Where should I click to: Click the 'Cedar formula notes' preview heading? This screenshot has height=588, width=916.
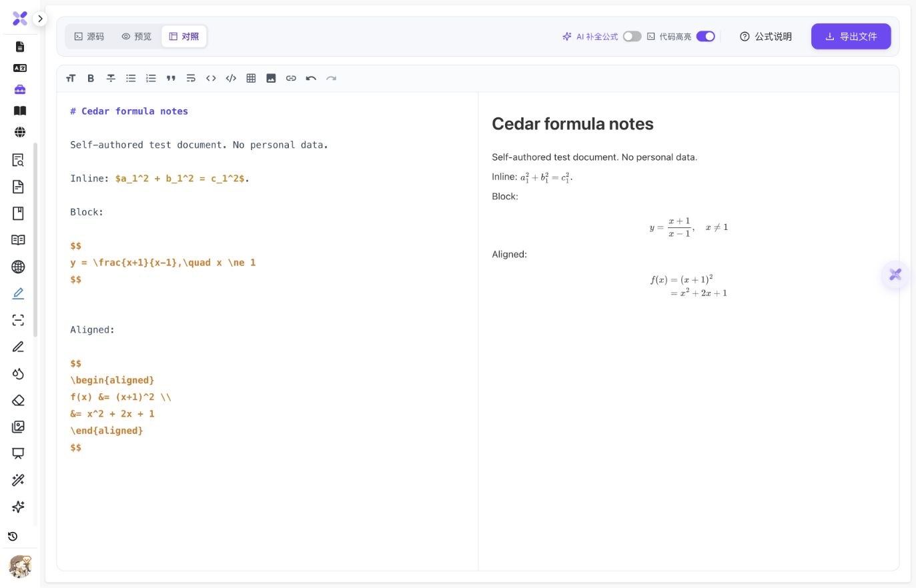[572, 124]
